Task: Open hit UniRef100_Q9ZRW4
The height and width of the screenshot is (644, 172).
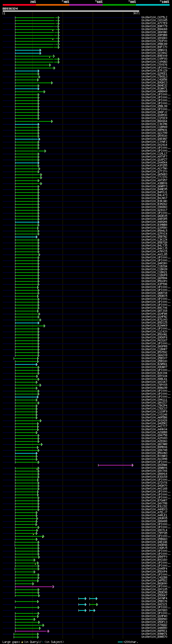Action: tap(154, 465)
